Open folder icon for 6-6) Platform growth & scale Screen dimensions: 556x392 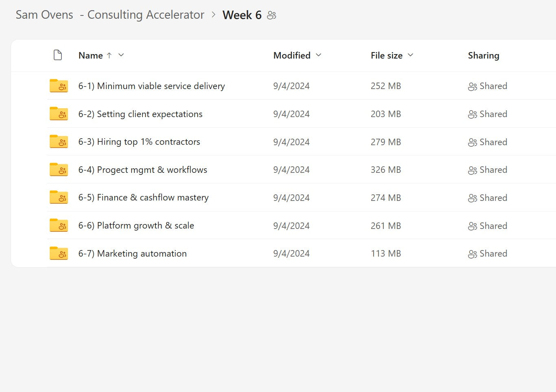pos(59,225)
